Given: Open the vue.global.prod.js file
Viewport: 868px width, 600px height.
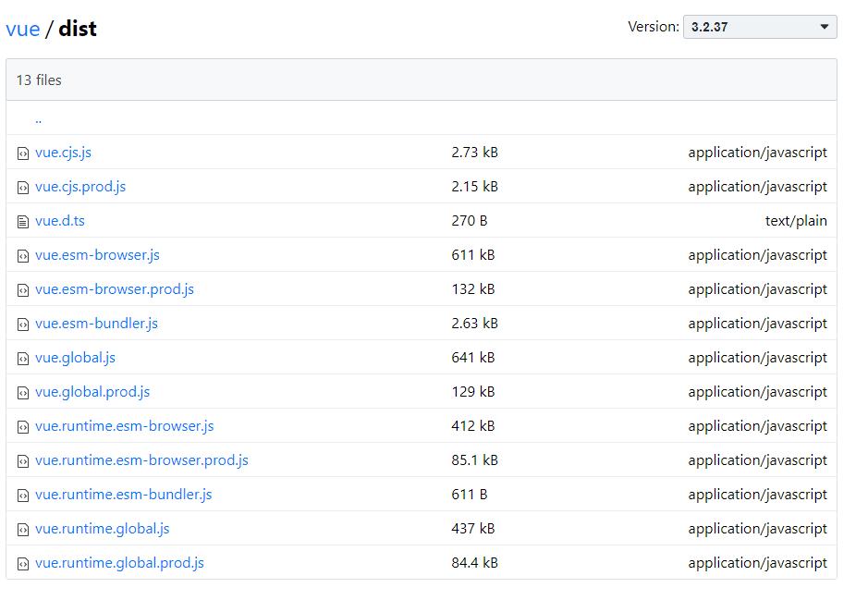Looking at the screenshot, I should [92, 392].
